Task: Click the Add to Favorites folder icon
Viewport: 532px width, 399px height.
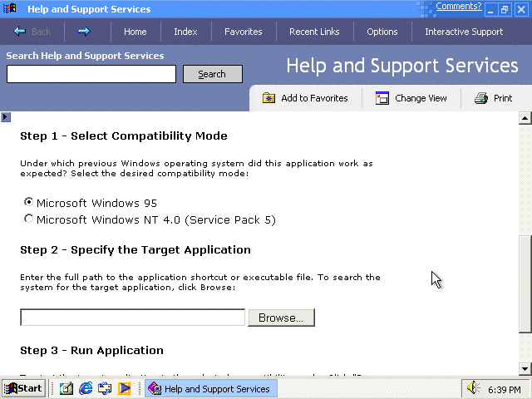Action: [x=268, y=98]
